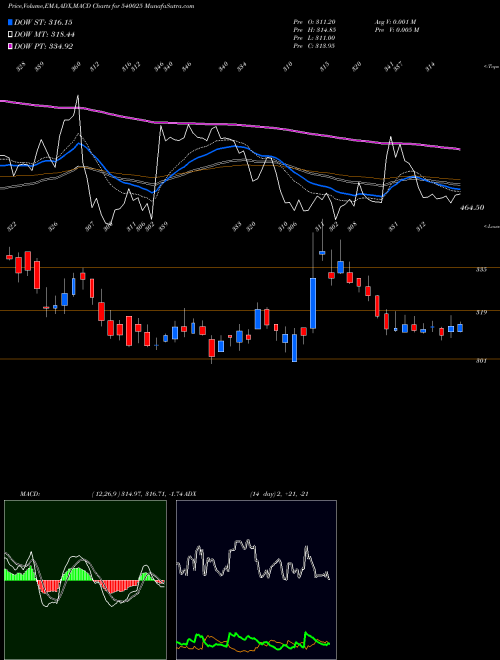Click the 'Avg V: 0.001 M' value

point(396,22)
